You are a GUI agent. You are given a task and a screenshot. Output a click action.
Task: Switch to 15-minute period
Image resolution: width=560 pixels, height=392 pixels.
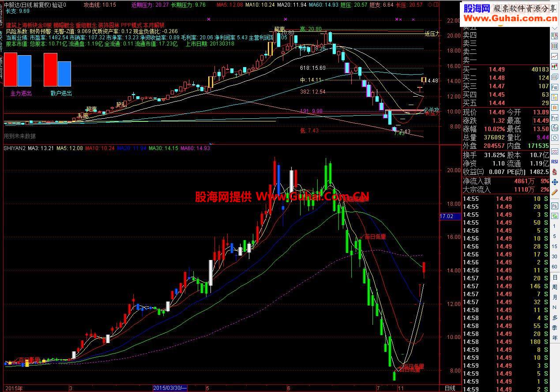(555, 246)
